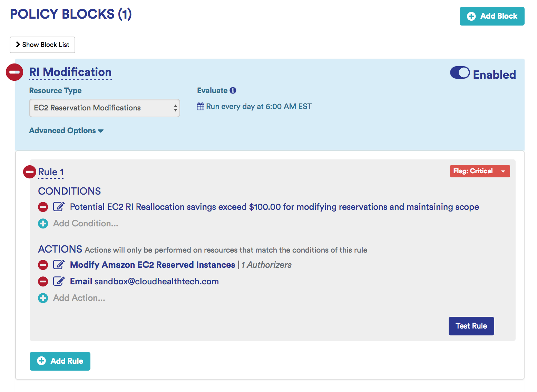Expand Advanced Options
Screen dimensions: 537x392
(66, 131)
